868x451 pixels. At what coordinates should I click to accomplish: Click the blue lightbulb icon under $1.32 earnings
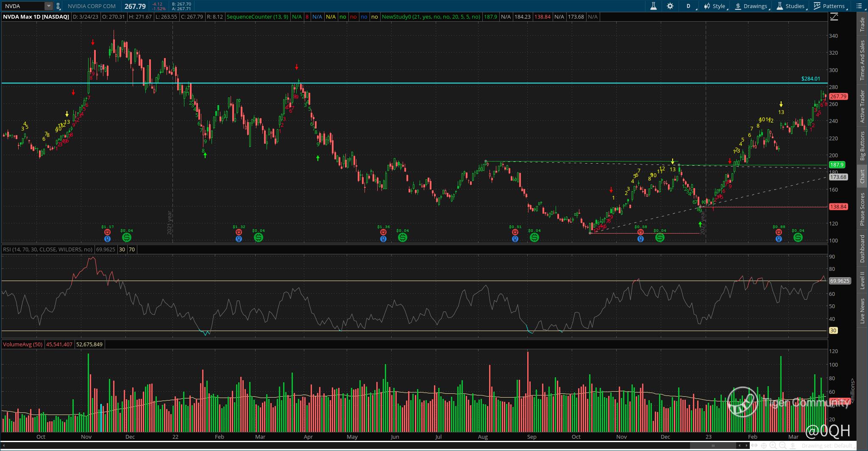point(239,239)
